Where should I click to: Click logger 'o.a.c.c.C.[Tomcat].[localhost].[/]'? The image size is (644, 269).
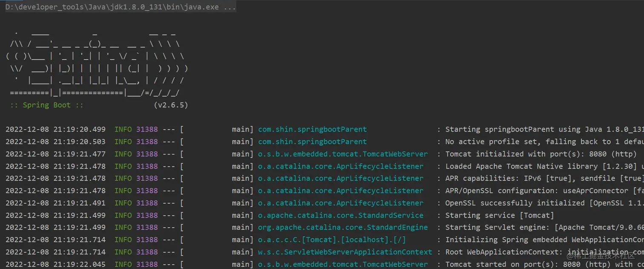click(332, 240)
